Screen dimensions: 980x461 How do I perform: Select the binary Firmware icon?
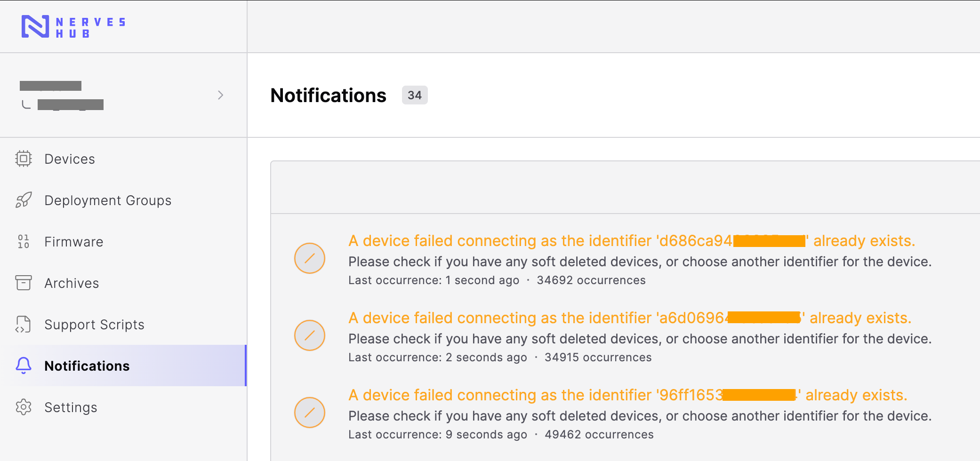[x=24, y=241]
